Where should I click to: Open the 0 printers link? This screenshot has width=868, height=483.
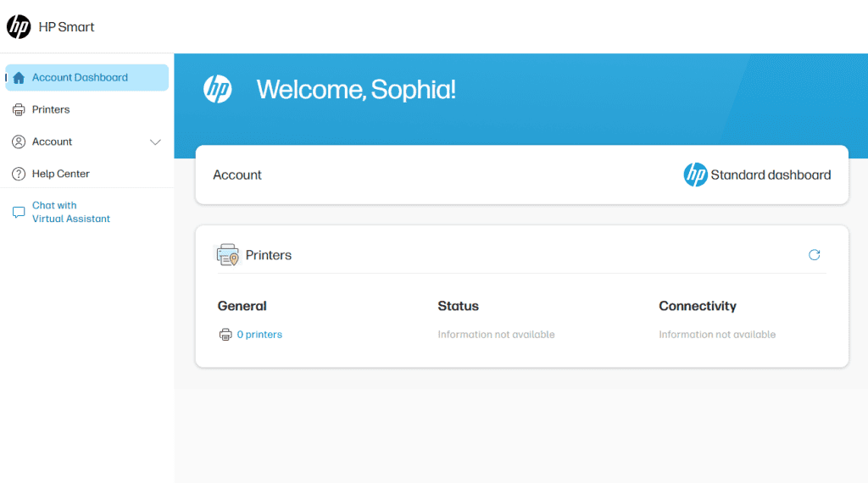259,334
